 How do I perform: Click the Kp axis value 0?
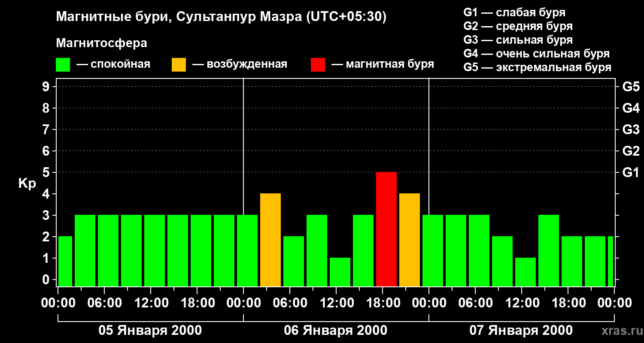[x=47, y=280]
